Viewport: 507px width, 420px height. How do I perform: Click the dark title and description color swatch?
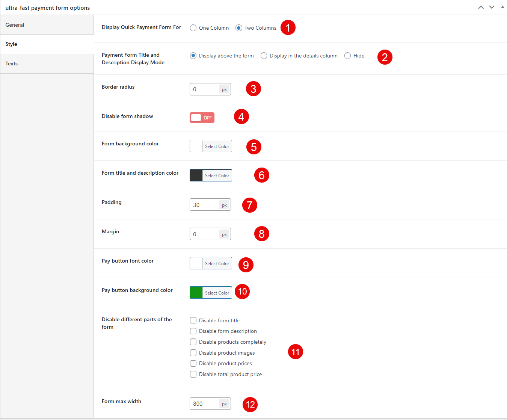(x=196, y=175)
